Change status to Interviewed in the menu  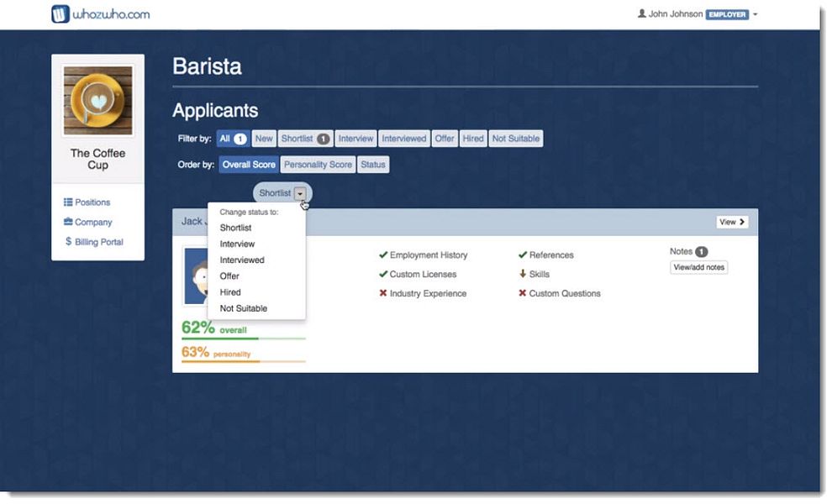pos(242,260)
